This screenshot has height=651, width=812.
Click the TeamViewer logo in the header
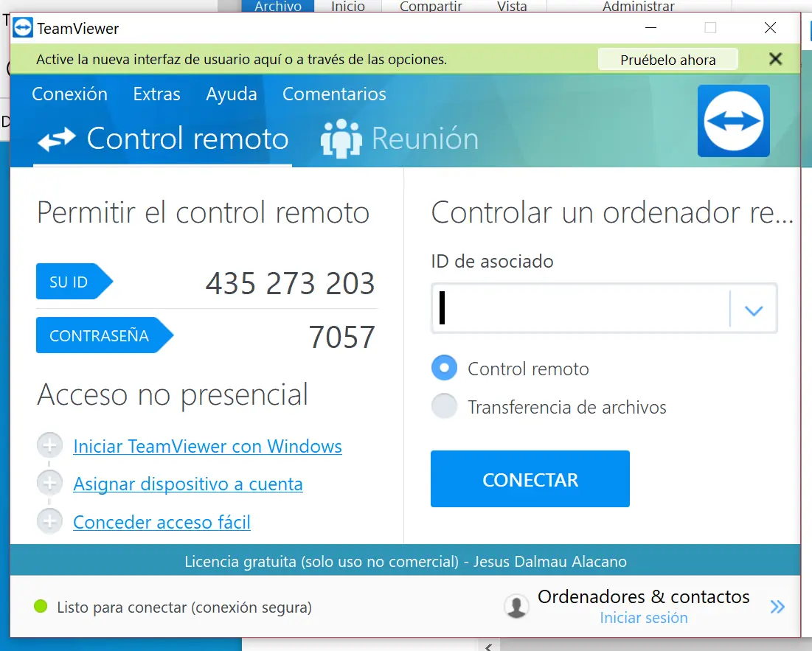733,121
